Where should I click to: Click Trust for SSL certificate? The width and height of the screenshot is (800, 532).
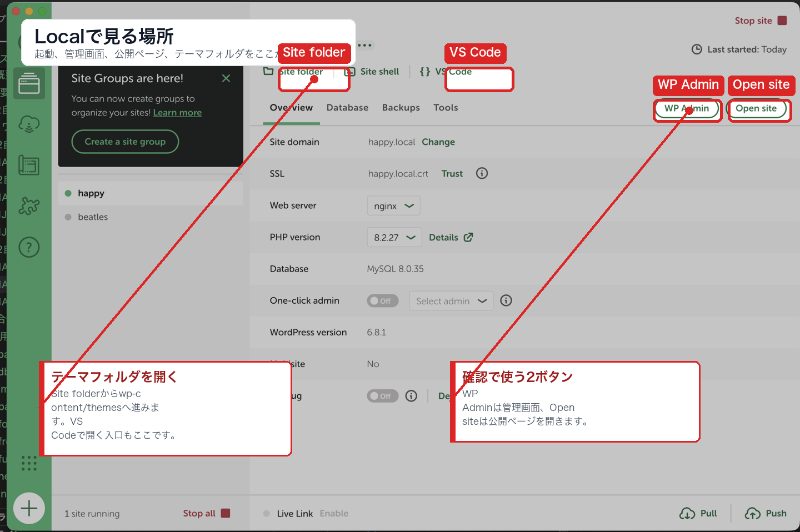pyautogui.click(x=452, y=174)
